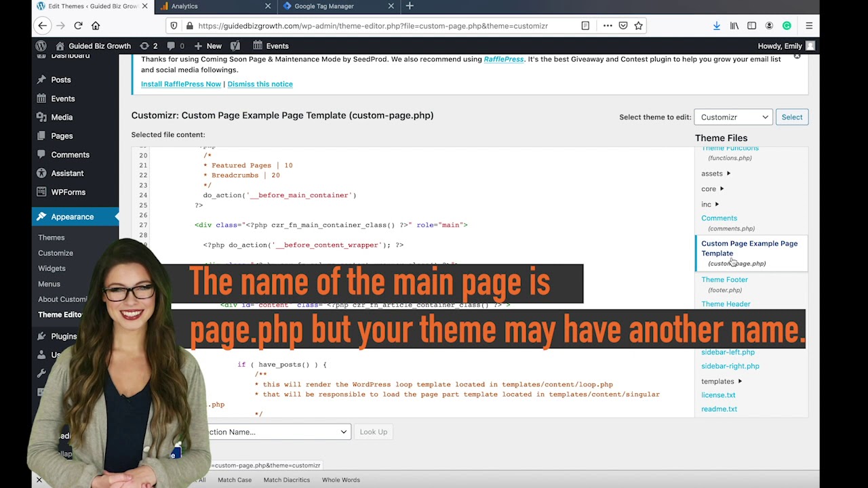Open sidebar-right.php theme file
The width and height of the screenshot is (868, 488).
click(730, 367)
